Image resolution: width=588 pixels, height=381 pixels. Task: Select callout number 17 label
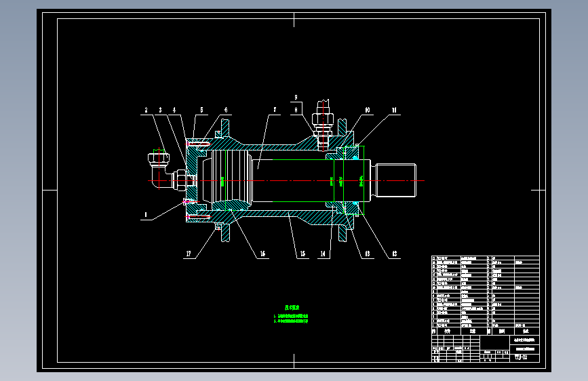189,254
